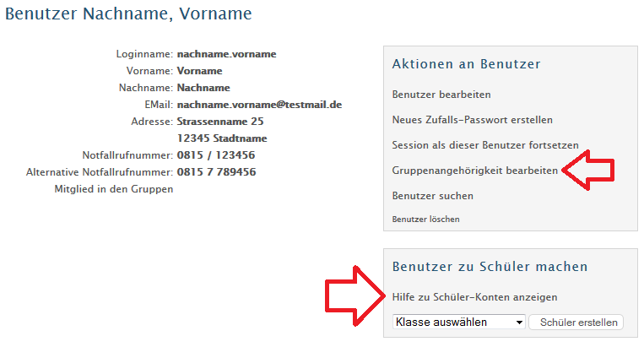Click Neues Zufalls-Passwort erstellen
Image resolution: width=644 pixels, height=347 pixels.
(473, 120)
